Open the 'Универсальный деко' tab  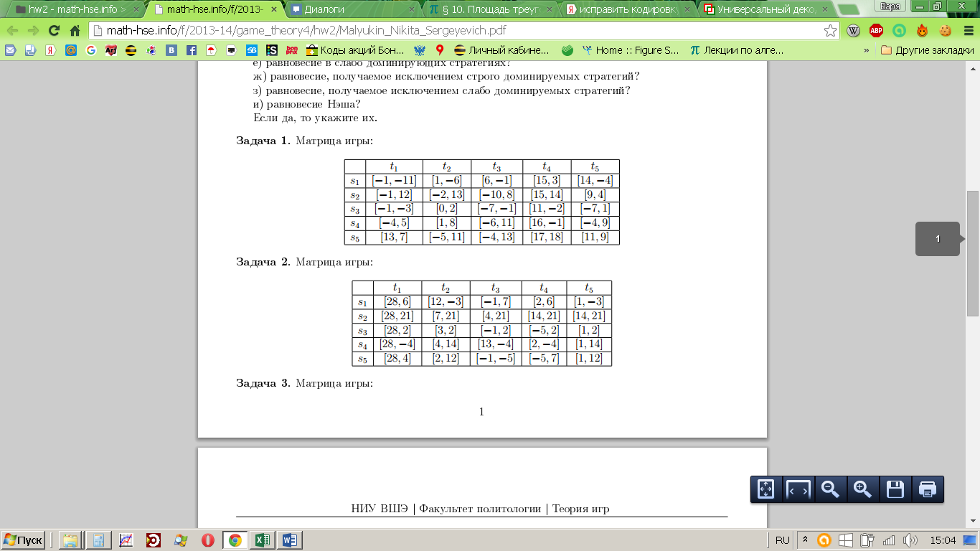coord(766,9)
